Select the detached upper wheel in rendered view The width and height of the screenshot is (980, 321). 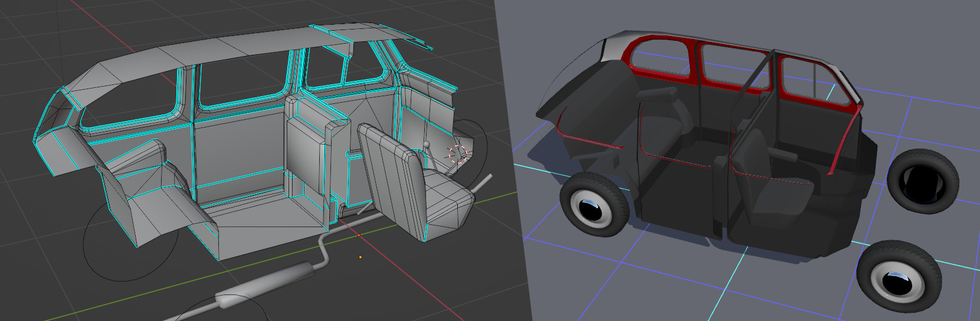click(x=923, y=181)
